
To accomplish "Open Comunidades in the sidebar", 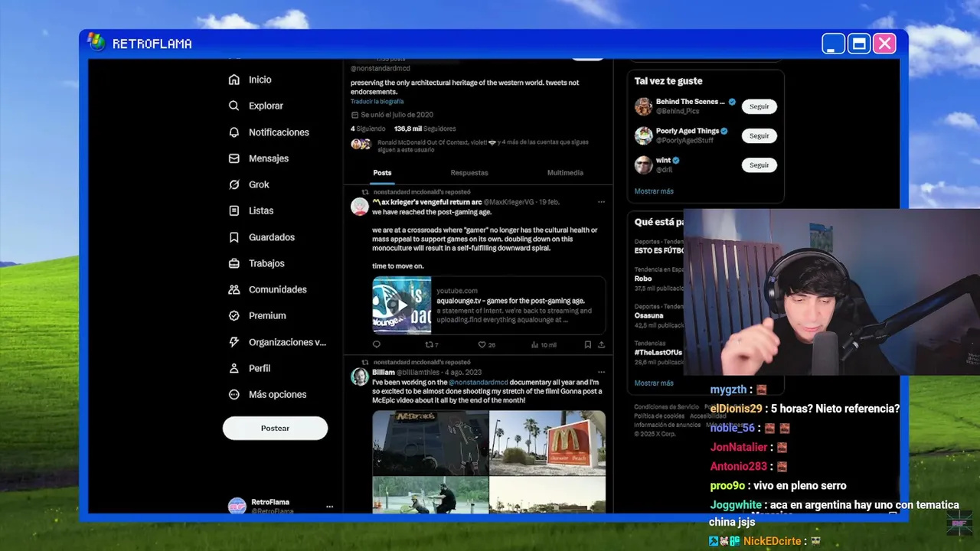I will (268, 289).
